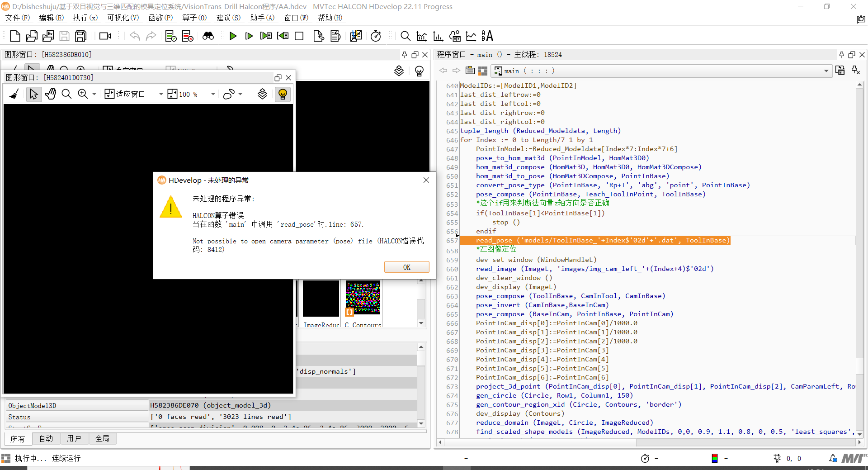Open the 算子 (Operators) menu
Viewport: 868px width, 470px height.
click(x=194, y=18)
